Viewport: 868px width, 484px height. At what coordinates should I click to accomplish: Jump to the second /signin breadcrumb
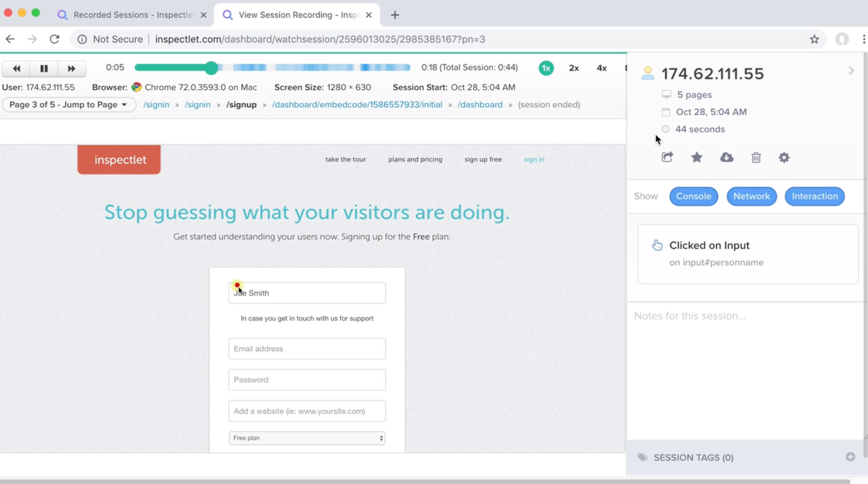197,105
